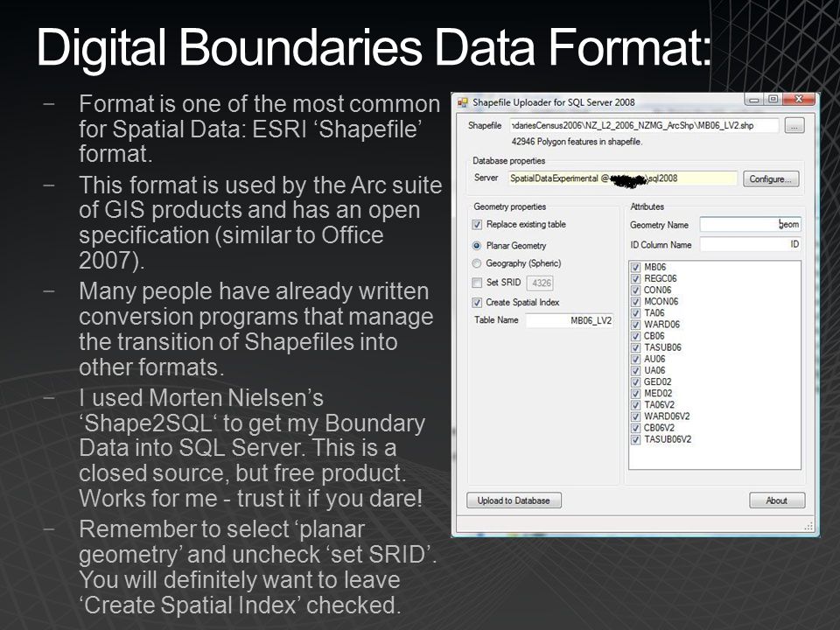This screenshot has width=840, height=630.
Task: Click Upload to Database button
Action: (514, 500)
